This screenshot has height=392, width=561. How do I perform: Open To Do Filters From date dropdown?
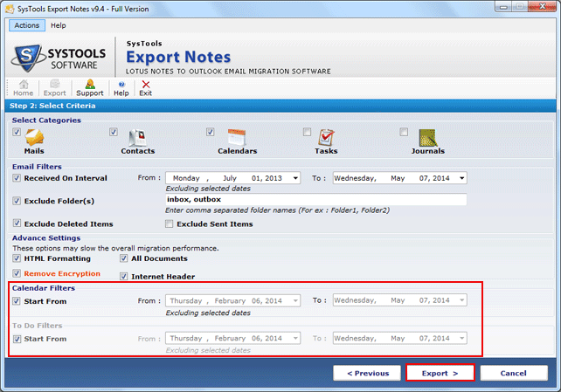tap(295, 338)
